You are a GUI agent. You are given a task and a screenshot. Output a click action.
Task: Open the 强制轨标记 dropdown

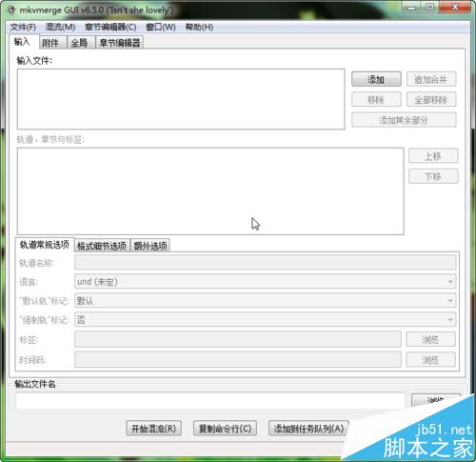[x=266, y=320]
